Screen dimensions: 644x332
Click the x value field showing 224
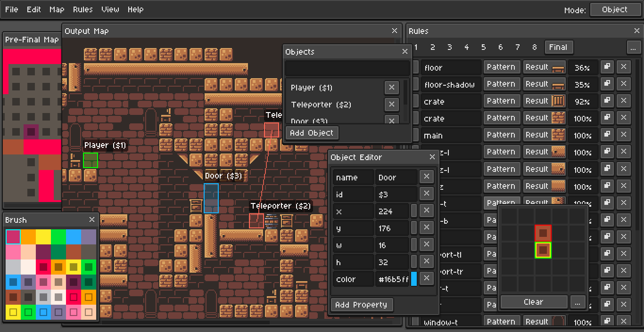click(x=392, y=211)
